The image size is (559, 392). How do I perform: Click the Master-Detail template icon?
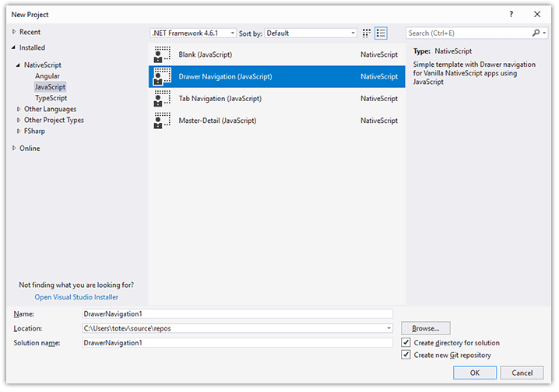point(162,121)
